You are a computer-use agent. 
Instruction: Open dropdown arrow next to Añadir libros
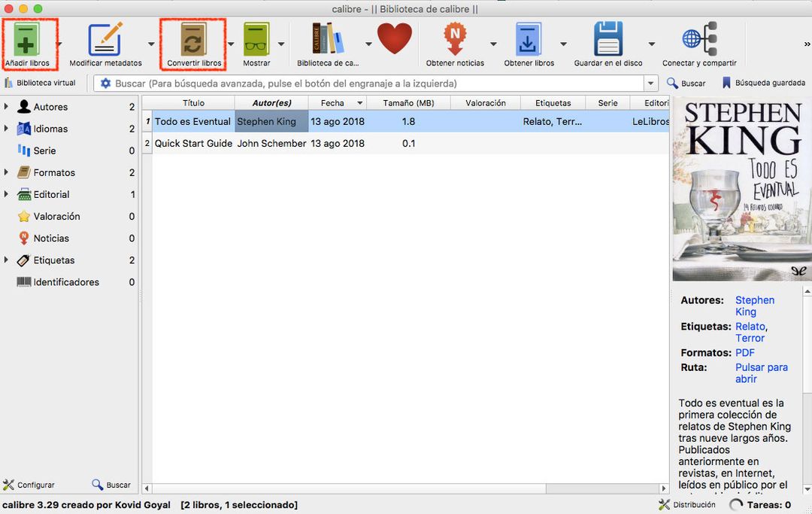[60, 44]
